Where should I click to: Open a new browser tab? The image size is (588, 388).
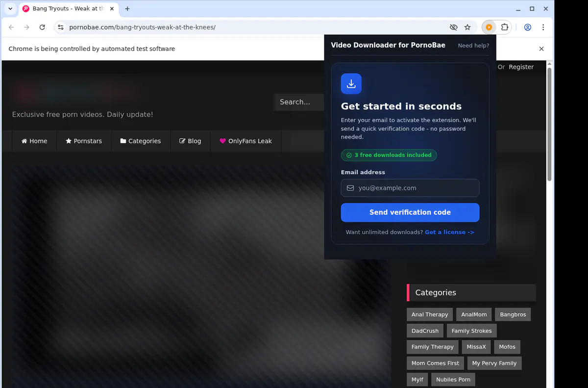click(x=127, y=9)
